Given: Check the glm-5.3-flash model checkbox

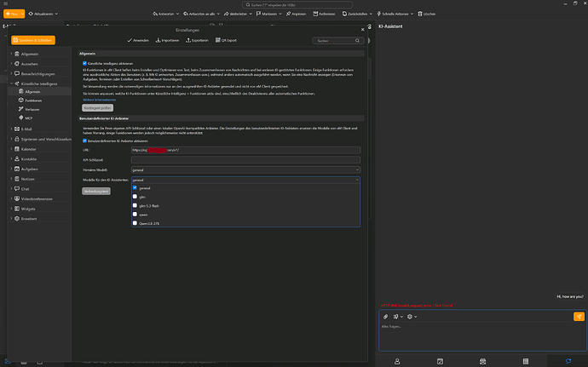Looking at the screenshot, I should point(135,205).
